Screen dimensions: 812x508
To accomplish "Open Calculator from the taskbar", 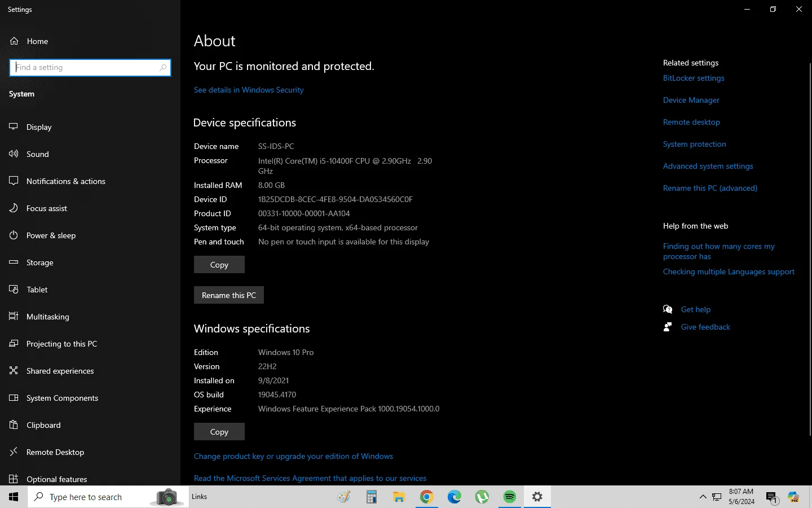I will tap(371, 497).
